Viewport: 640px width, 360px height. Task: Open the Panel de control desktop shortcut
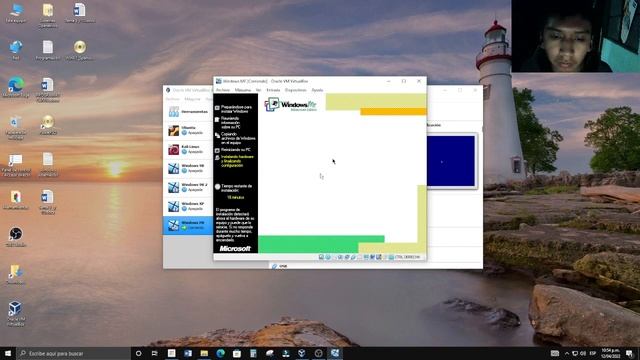pos(16,164)
